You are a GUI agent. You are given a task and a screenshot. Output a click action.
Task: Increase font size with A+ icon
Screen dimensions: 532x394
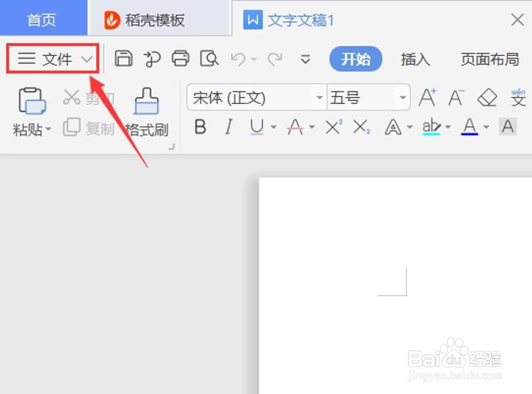427,98
